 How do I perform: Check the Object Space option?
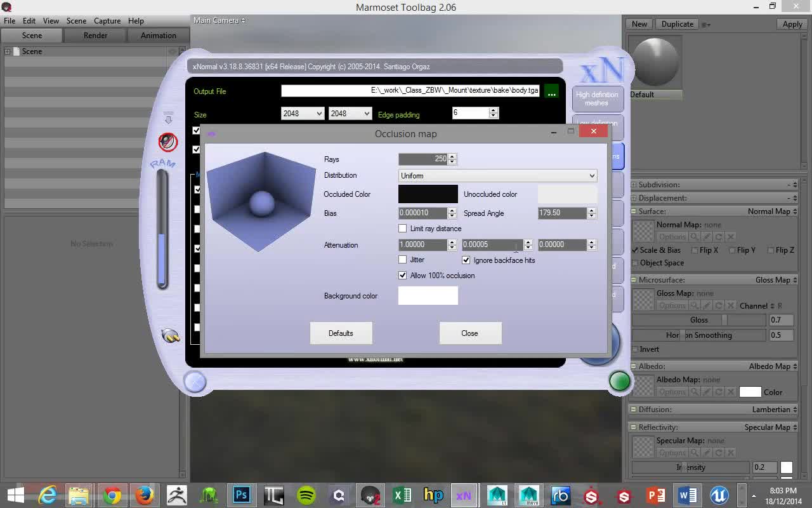click(x=636, y=263)
